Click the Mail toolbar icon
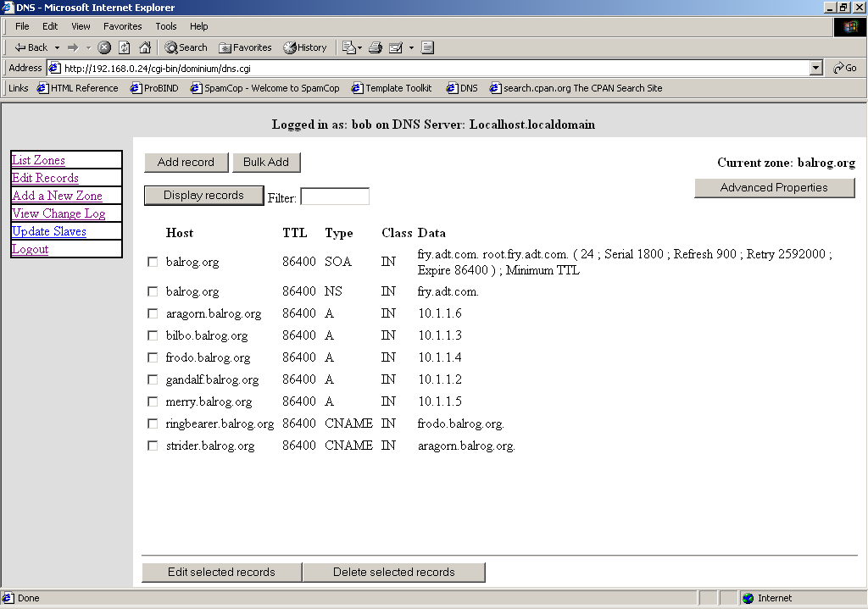The width and height of the screenshot is (868, 609). [348, 47]
